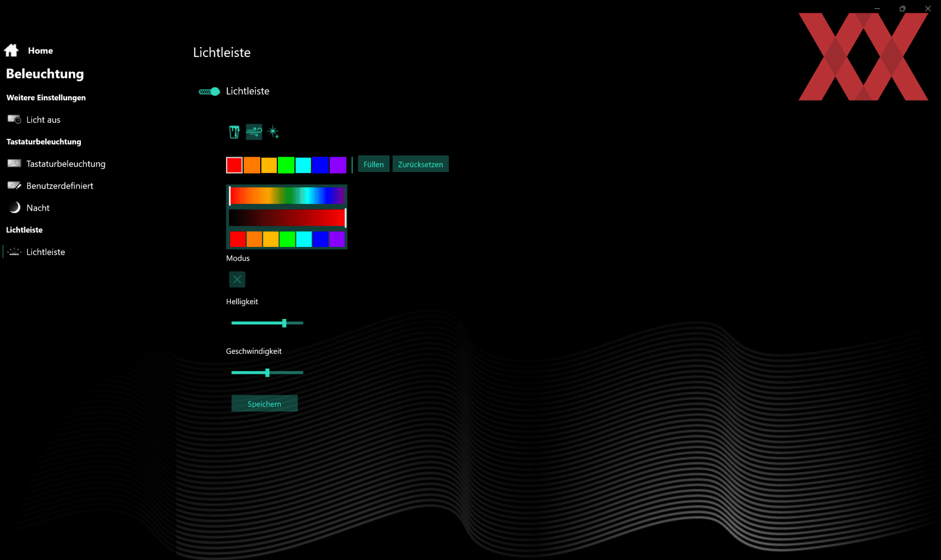Click the Speichern button
The height and width of the screenshot is (560, 941).
tap(264, 404)
